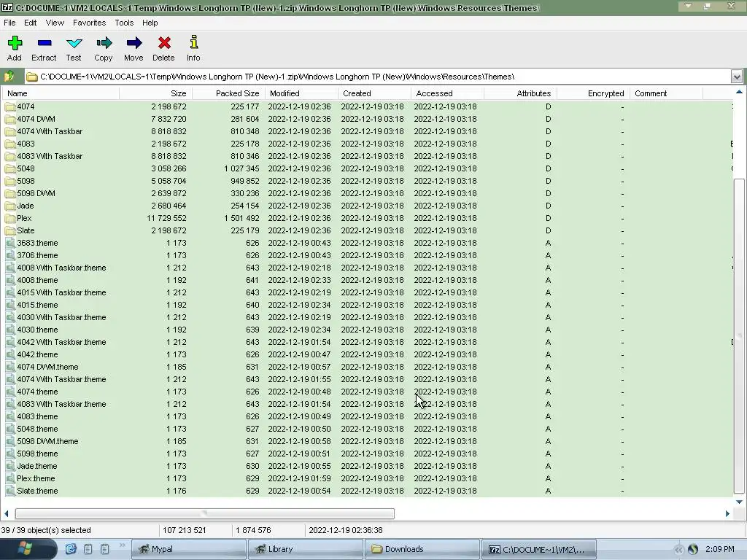
Task: Select the folder icon of 5048
Action: click(x=10, y=168)
